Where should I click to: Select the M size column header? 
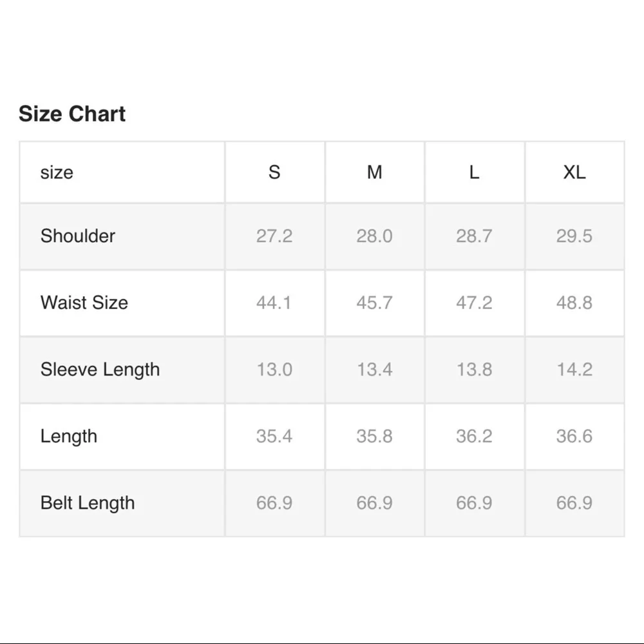coord(374,172)
